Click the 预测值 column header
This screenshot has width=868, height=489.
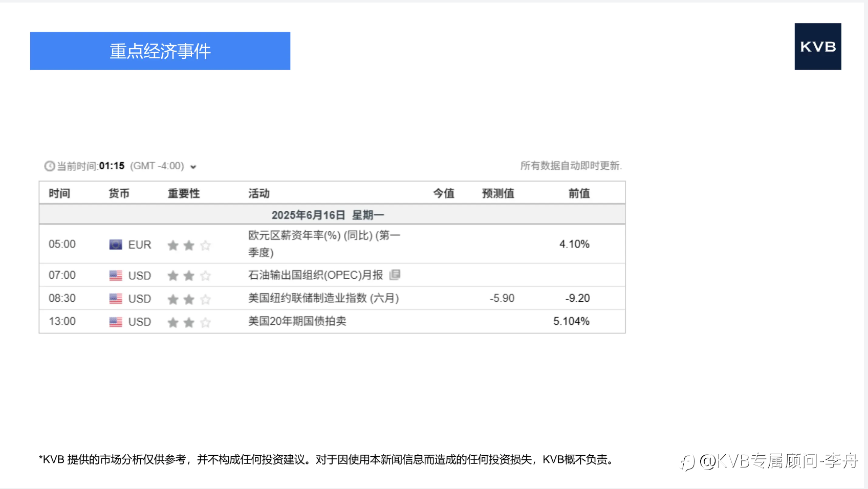(498, 193)
